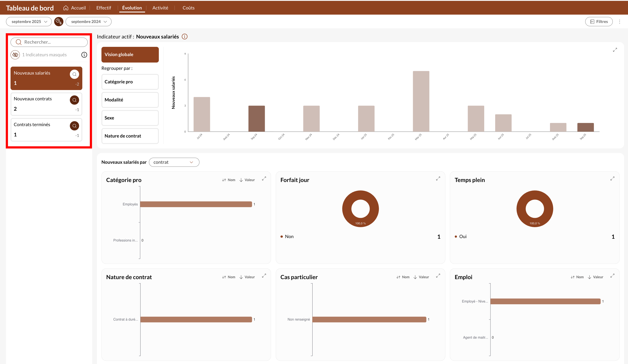The image size is (628, 364).
Task: Sort Catégorie pro chart by Nom
Action: coord(228,180)
